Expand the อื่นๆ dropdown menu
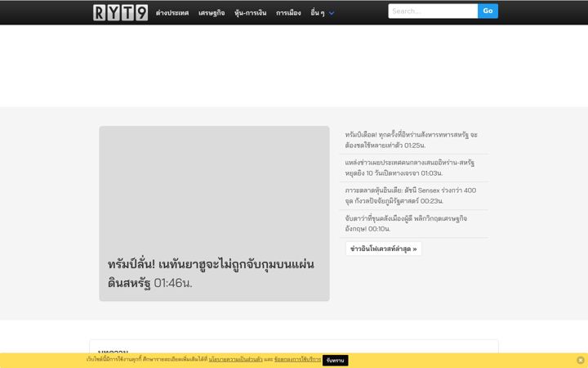Screen dimensions: 588x368 coord(322,13)
